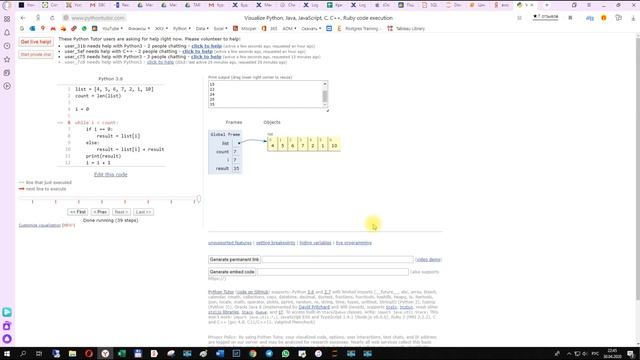Viewport: 640px width, 360px height.
Task: Click the Prev step button
Action: click(100, 212)
